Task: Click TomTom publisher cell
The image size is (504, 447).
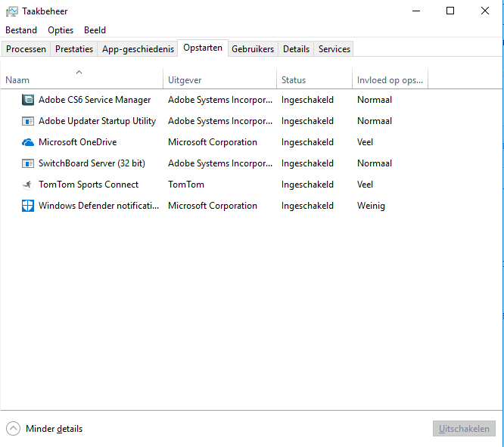Action: tap(186, 185)
